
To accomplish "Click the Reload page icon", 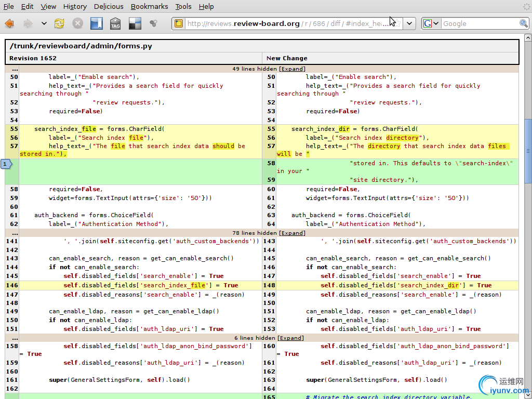I will pyautogui.click(x=59, y=23).
